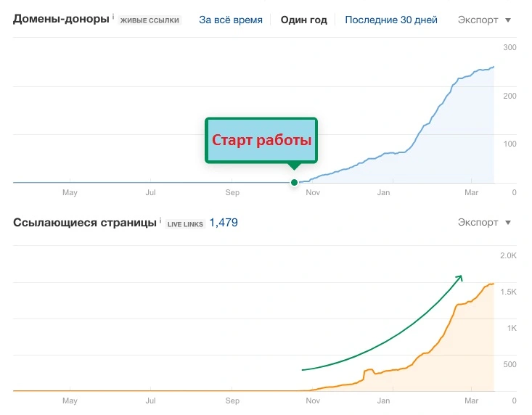Select the Один год time range
The width and height of the screenshot is (532, 415).
tap(303, 20)
